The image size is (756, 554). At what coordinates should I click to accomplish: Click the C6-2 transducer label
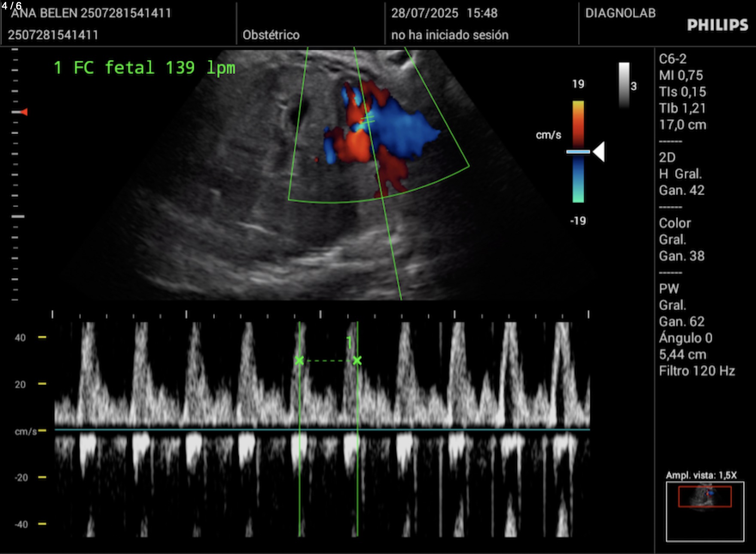click(673, 59)
